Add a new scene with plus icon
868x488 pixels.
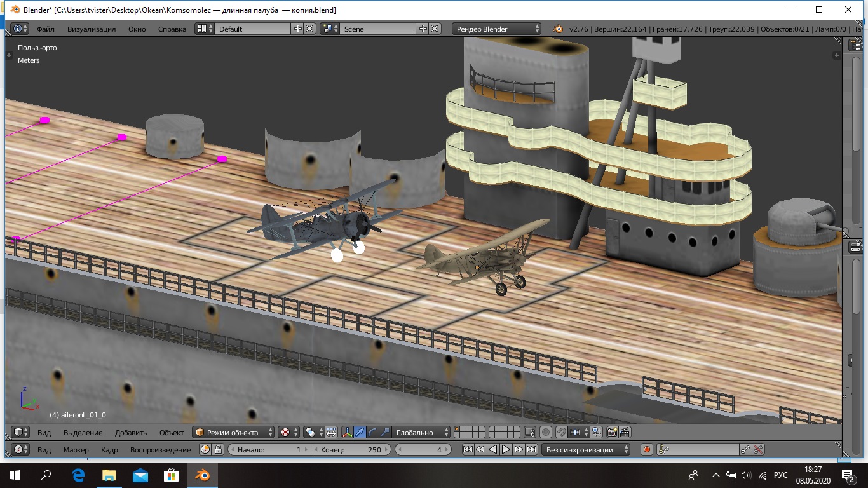(x=423, y=29)
